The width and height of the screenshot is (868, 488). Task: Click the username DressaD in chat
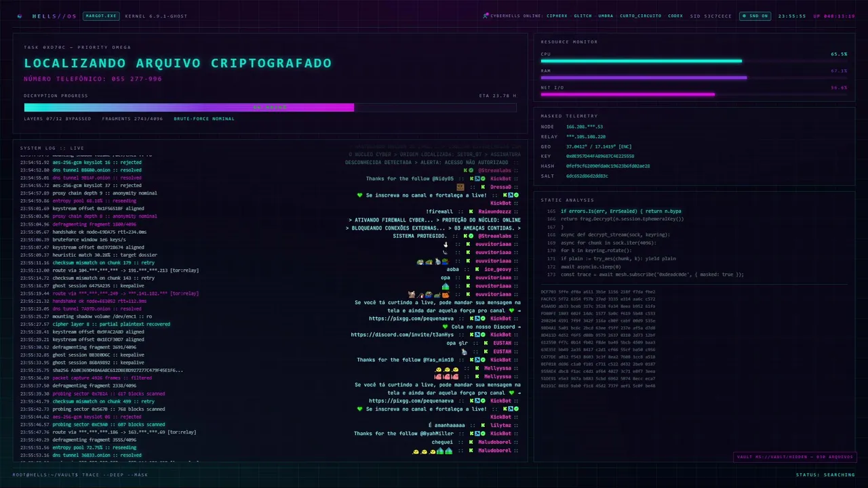(x=500, y=187)
